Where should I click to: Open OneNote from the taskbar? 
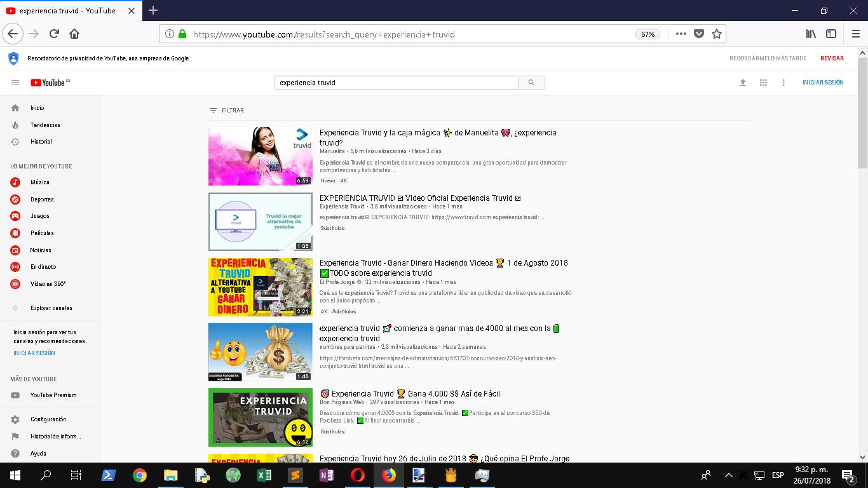click(327, 475)
